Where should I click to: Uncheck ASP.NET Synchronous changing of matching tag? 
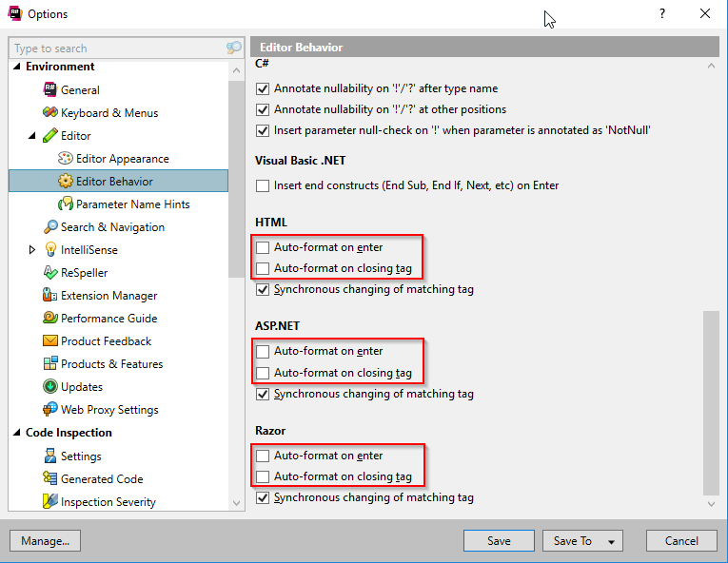(263, 394)
